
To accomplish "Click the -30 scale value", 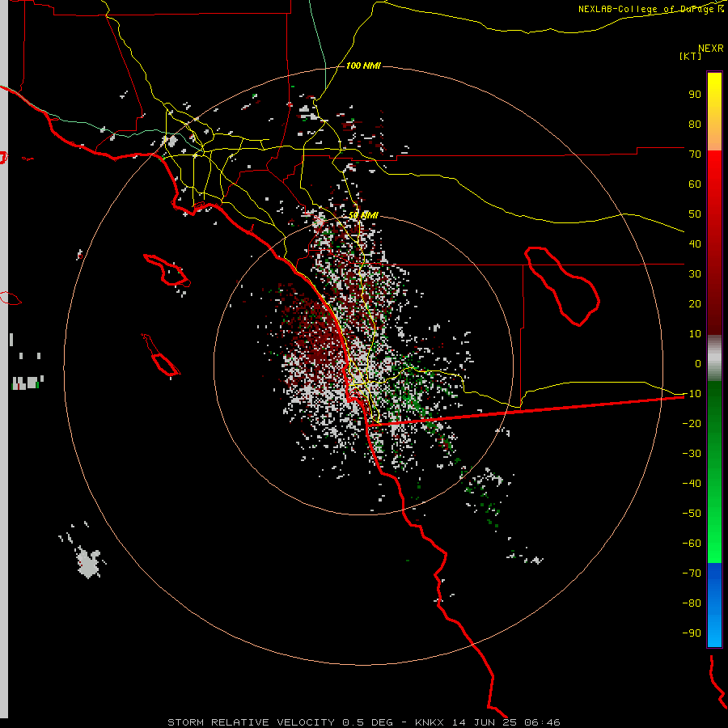I will coord(692,454).
